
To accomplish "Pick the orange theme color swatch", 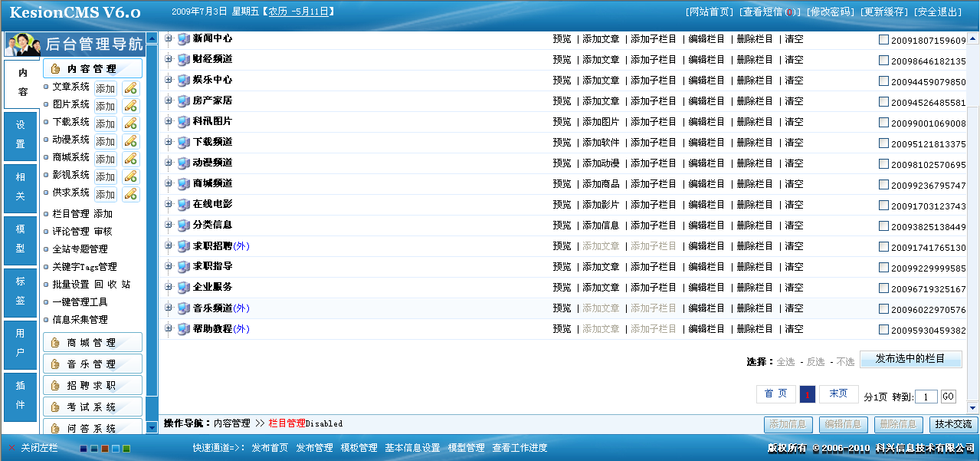I will [x=105, y=449].
